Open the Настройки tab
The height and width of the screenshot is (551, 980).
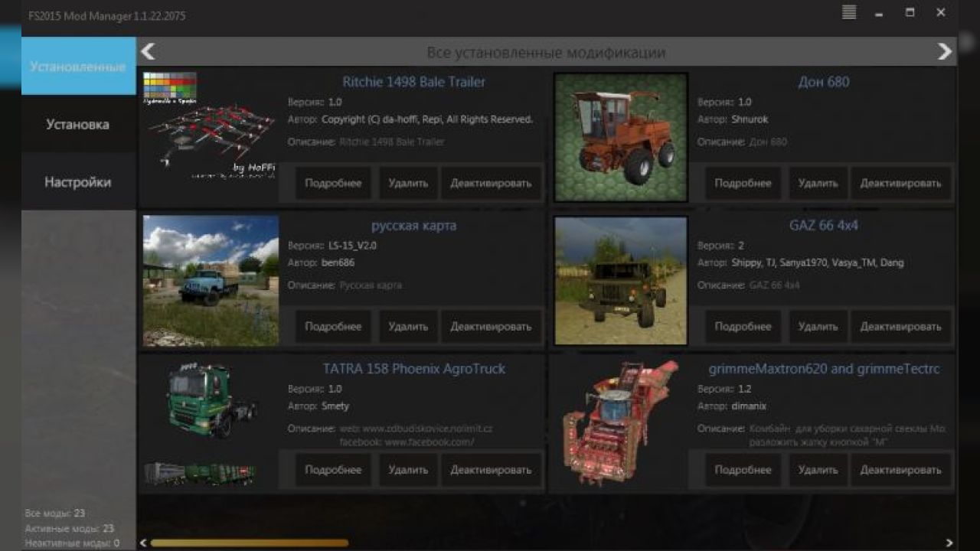click(x=78, y=182)
